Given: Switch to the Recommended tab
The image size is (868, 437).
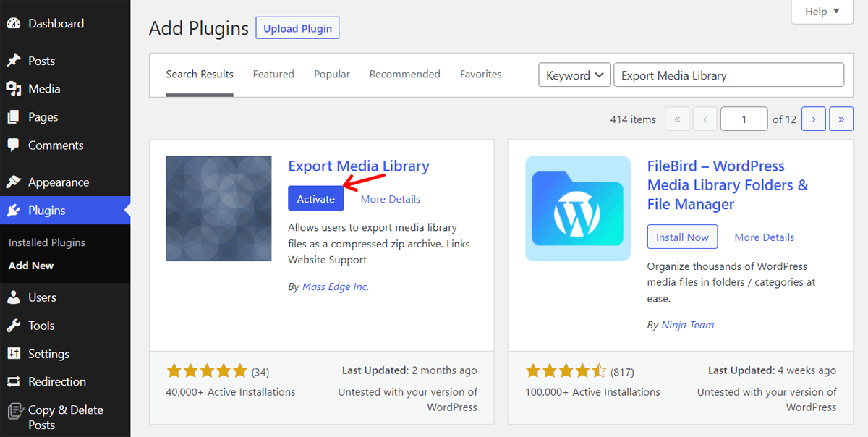Looking at the screenshot, I should tap(404, 75).
